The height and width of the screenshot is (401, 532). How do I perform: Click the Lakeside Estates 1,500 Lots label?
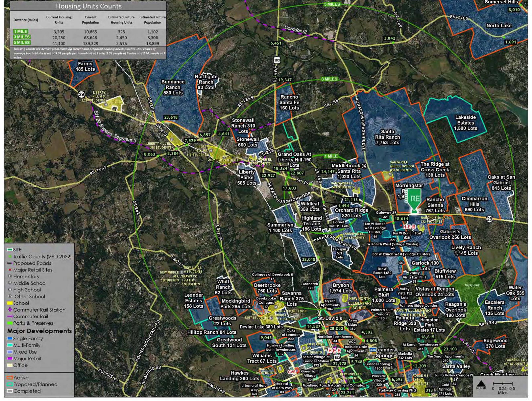(465, 123)
